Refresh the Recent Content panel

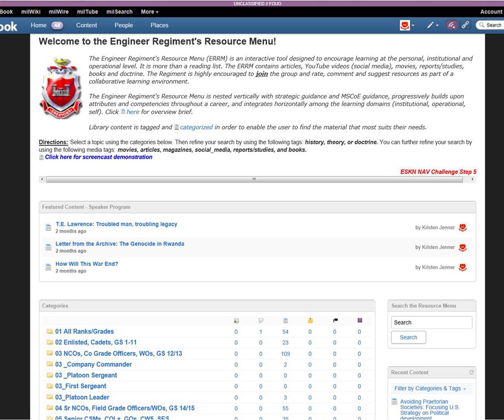click(471, 372)
